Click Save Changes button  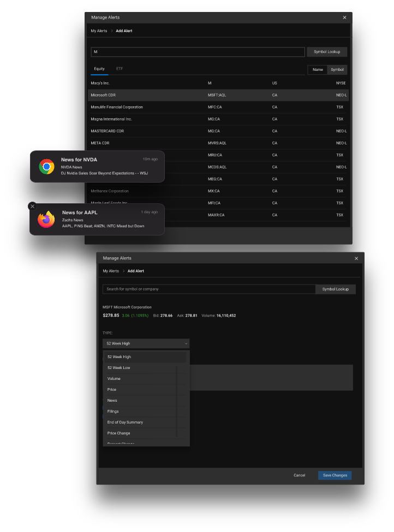(x=335, y=475)
